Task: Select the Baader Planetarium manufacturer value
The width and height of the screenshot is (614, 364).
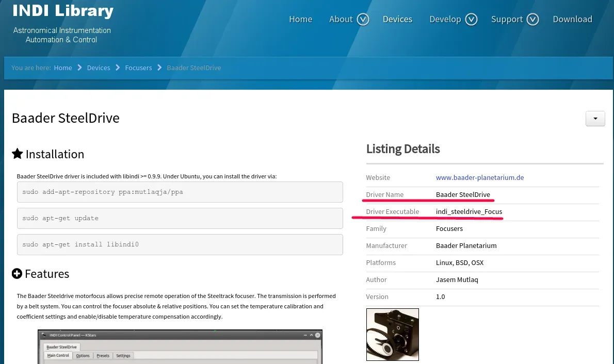Action: 466,245
